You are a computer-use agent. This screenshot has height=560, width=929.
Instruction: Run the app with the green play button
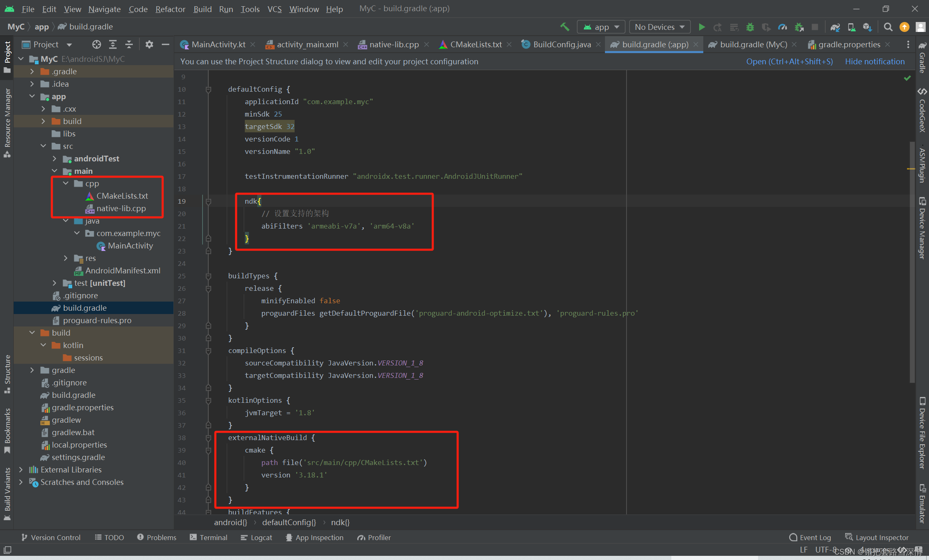[702, 27]
